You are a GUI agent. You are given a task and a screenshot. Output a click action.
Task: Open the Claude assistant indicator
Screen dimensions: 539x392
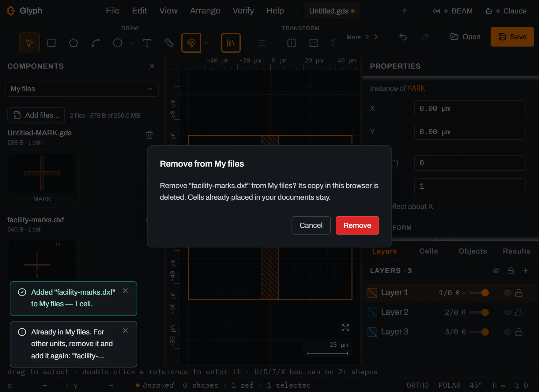[x=506, y=11]
